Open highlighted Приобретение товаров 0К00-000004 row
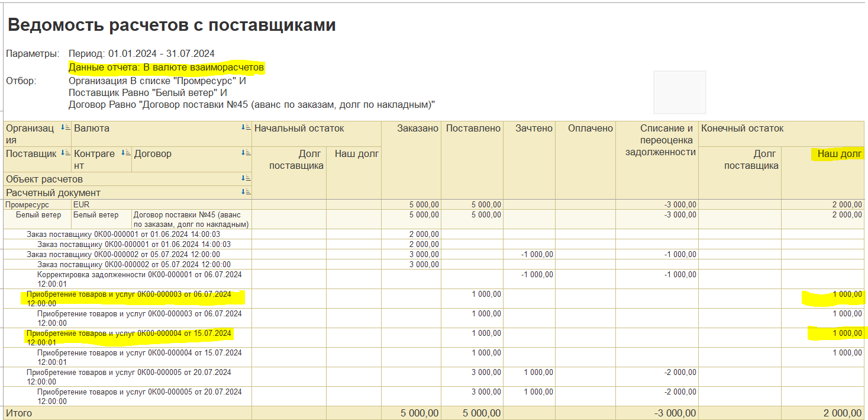 [128, 337]
